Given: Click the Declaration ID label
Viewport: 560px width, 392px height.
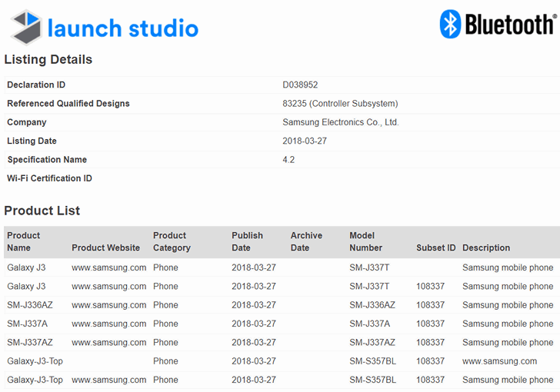Looking at the screenshot, I should point(36,85).
